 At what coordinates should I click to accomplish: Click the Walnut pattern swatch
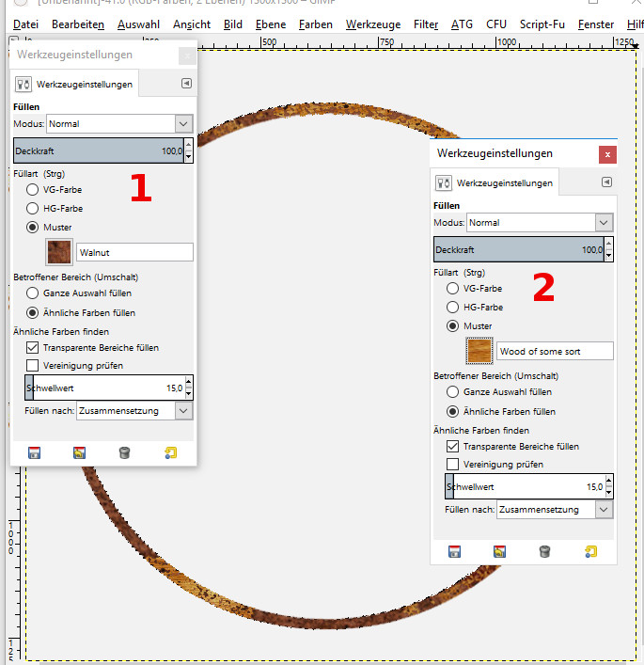point(59,252)
